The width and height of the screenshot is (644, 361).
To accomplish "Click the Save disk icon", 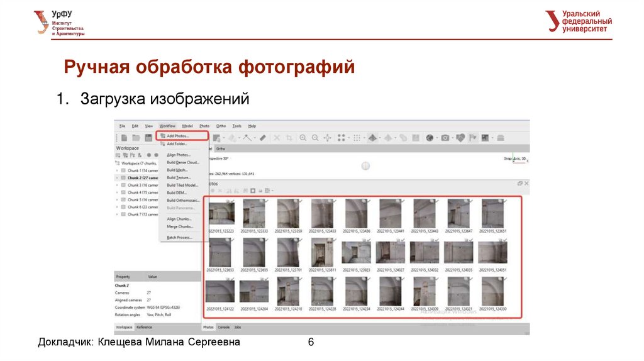I will point(148,138).
